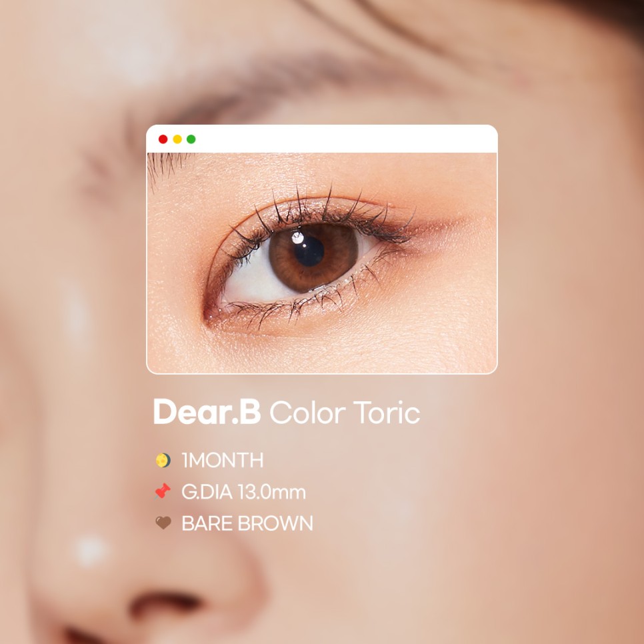Select the G.DIA 13.0mm text

pyautogui.click(x=243, y=491)
